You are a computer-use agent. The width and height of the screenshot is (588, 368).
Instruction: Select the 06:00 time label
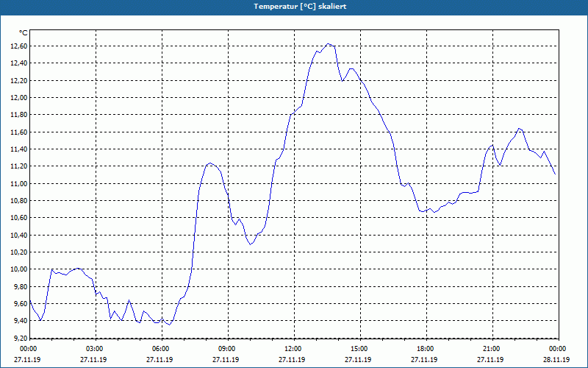click(159, 349)
